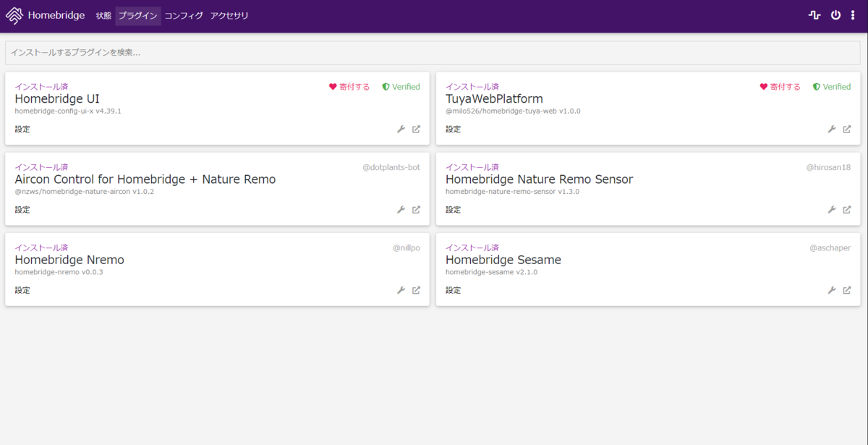Click インストール済 label on Homebridge UI card
This screenshot has width=868, height=445.
41,87
